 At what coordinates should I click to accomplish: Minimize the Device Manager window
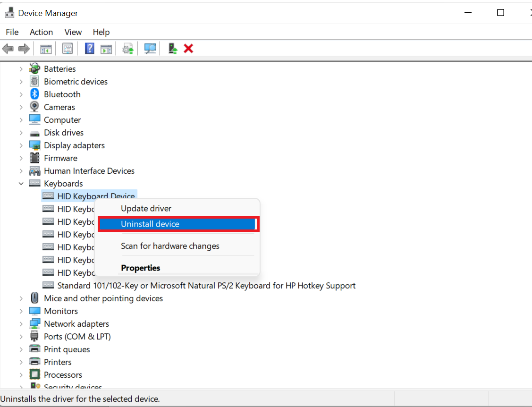468,13
